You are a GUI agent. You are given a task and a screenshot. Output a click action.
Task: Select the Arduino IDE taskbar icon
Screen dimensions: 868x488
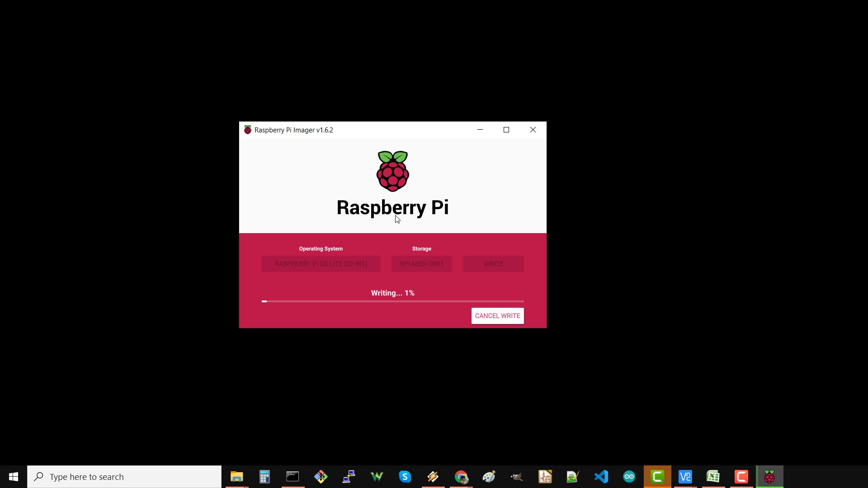coord(630,477)
